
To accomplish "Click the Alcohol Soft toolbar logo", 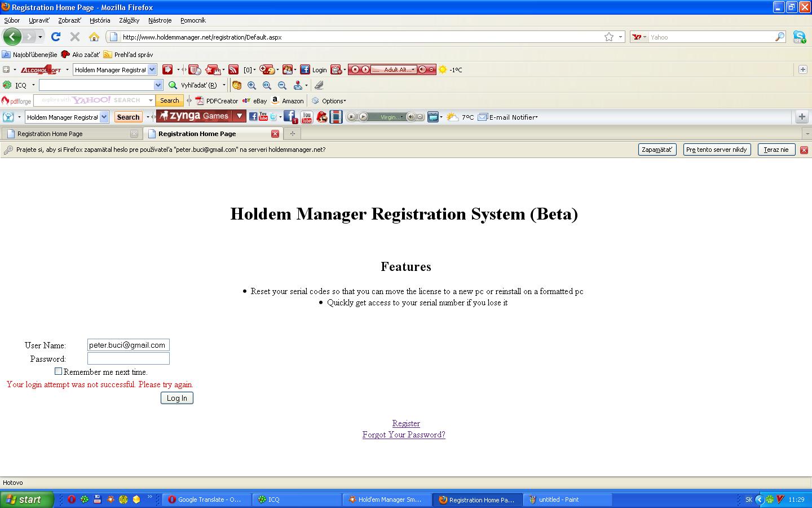I will (x=41, y=70).
